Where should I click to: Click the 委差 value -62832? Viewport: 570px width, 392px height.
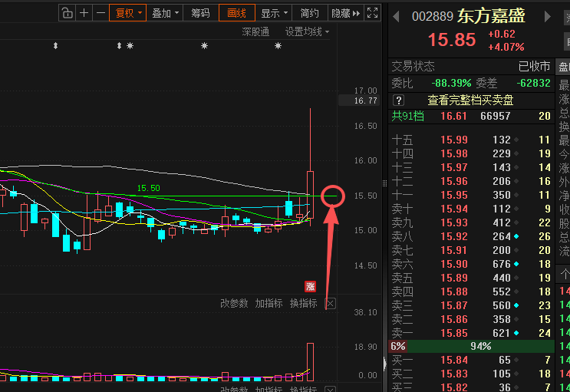533,84
